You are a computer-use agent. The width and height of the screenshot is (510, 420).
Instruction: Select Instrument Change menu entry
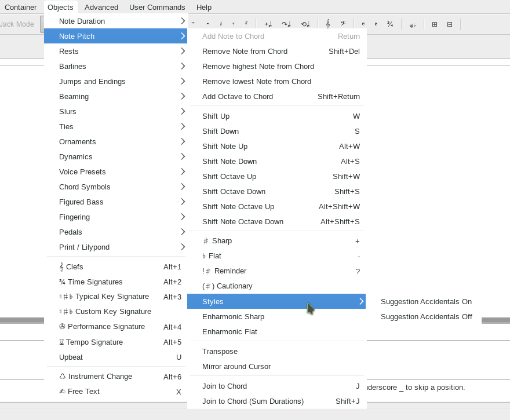click(x=115, y=377)
